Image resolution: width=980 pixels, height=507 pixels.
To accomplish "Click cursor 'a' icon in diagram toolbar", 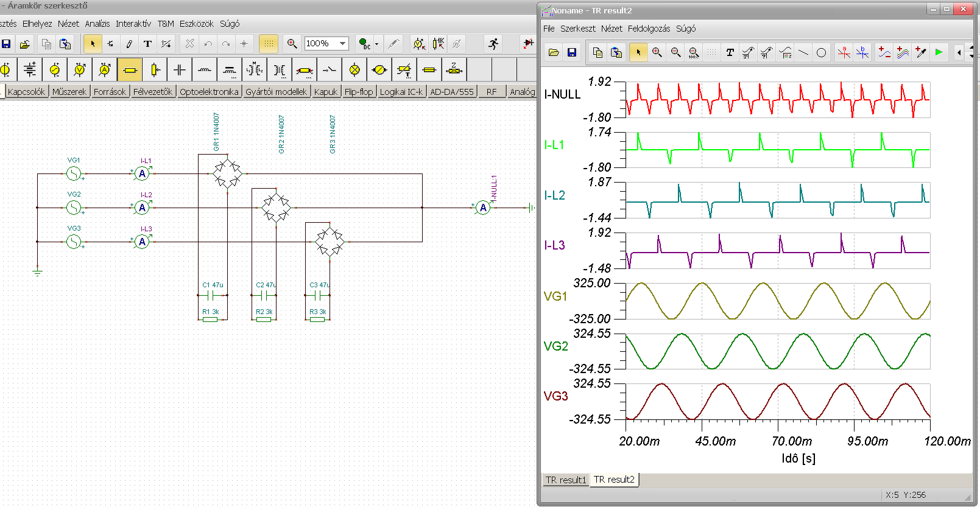I will tap(844, 53).
